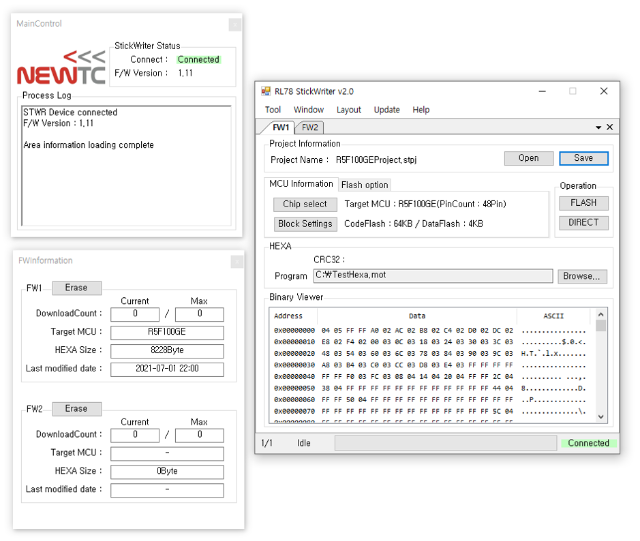
Task: Switch to the Flash option tab
Action: [x=365, y=185]
